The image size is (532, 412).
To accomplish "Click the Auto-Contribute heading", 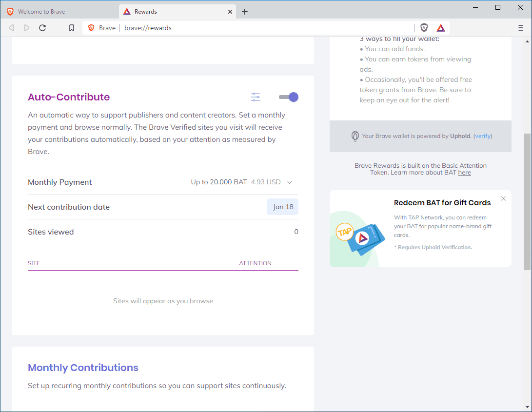I will [x=69, y=97].
